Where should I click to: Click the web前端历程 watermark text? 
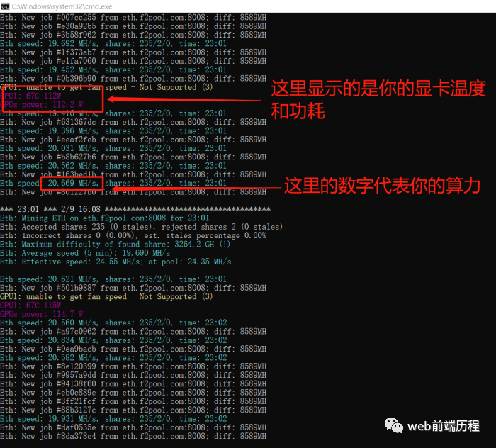point(443,425)
